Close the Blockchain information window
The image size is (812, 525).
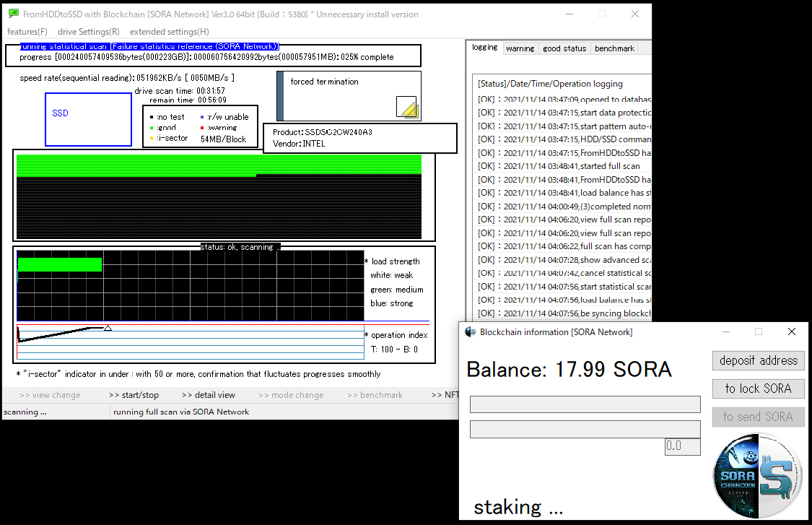click(x=791, y=331)
